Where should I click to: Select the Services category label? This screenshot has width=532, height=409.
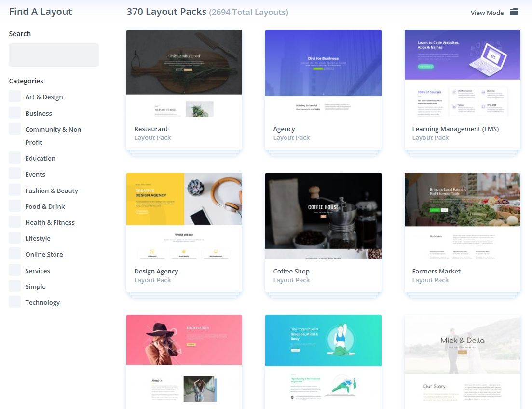click(x=38, y=271)
